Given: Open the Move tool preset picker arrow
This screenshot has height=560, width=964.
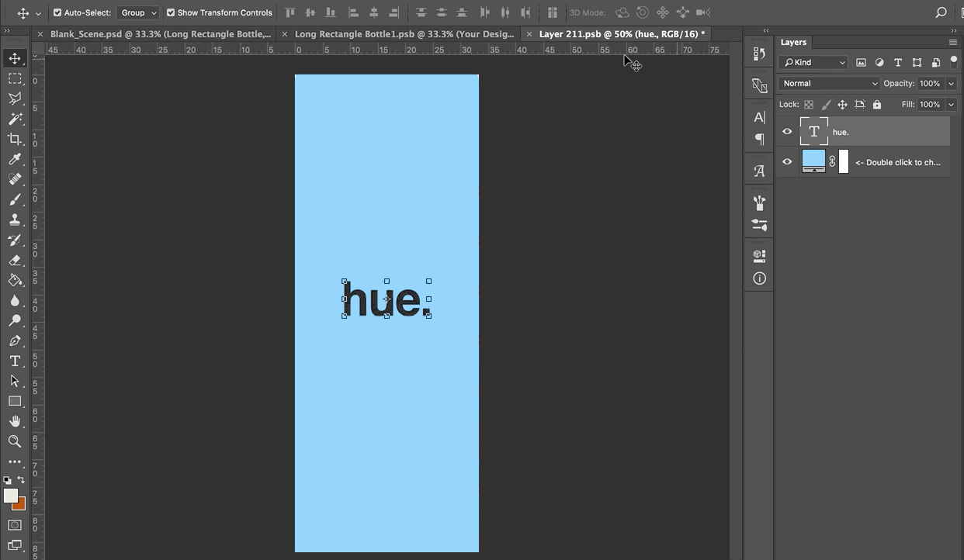Looking at the screenshot, I should coord(38,13).
